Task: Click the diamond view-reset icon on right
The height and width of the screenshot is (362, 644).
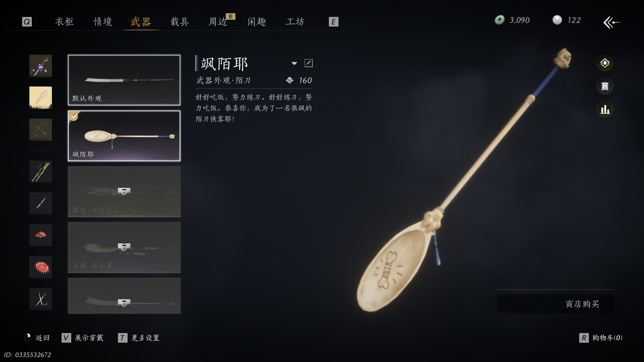Action: coord(605,63)
